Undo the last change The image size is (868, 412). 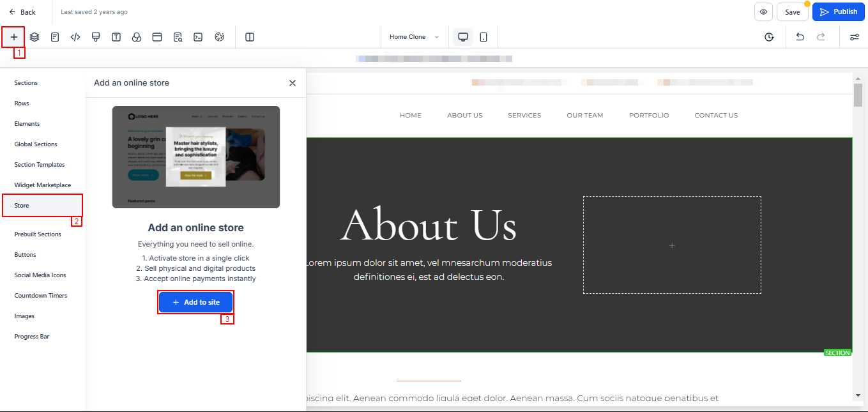800,37
